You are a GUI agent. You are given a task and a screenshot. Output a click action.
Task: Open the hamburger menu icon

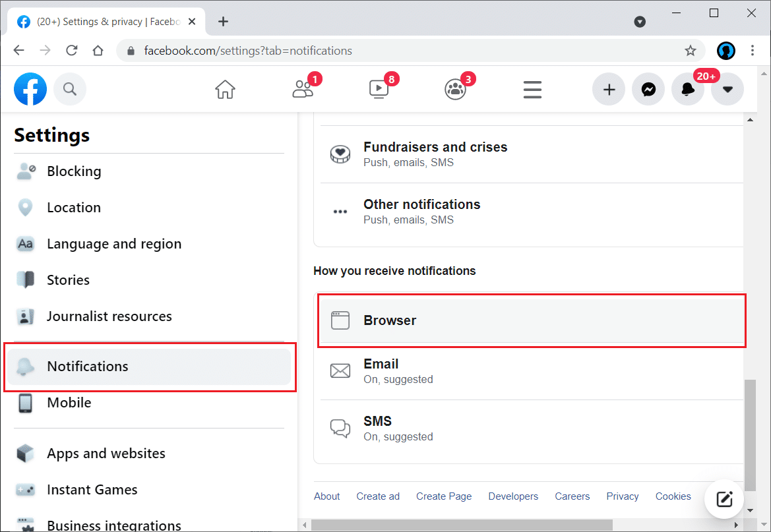532,89
